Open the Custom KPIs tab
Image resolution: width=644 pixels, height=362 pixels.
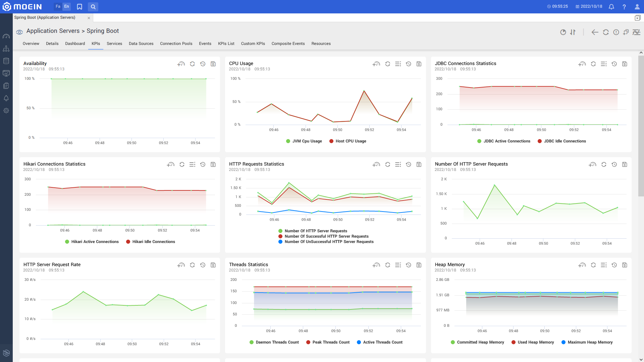(x=253, y=44)
